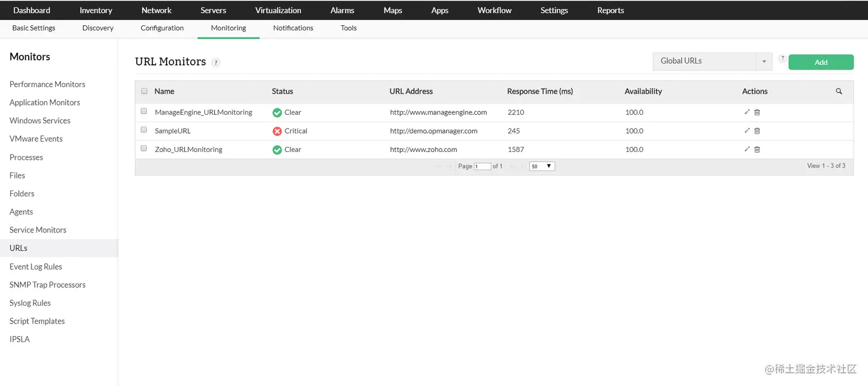This screenshot has width=868, height=386.
Task: Delete the ManageEngine_URLMonitoring monitor
Action: tap(757, 112)
